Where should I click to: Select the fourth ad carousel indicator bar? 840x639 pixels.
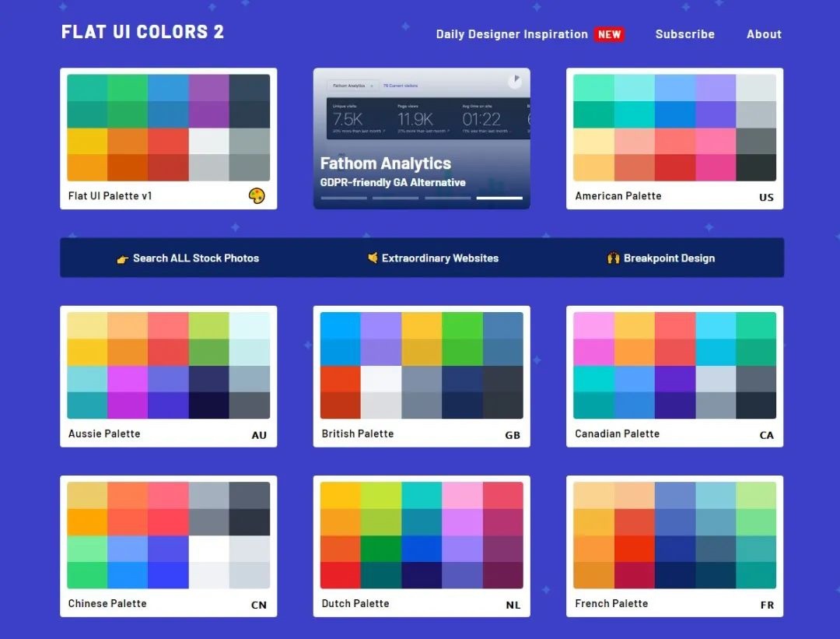[x=499, y=198]
